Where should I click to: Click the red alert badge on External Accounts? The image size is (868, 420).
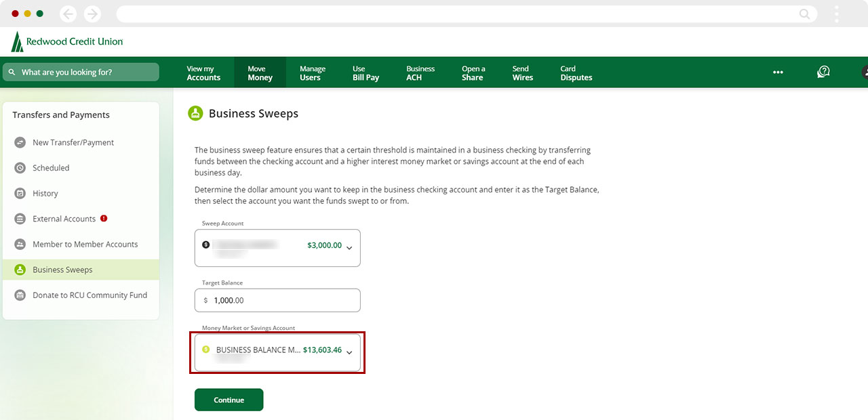point(104,218)
